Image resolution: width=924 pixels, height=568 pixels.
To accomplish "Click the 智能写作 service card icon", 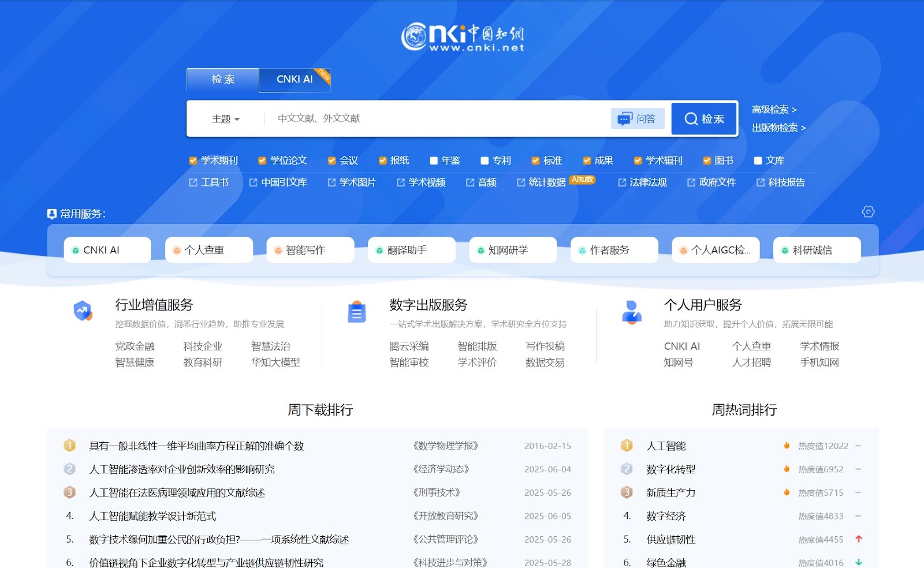I will pos(278,251).
